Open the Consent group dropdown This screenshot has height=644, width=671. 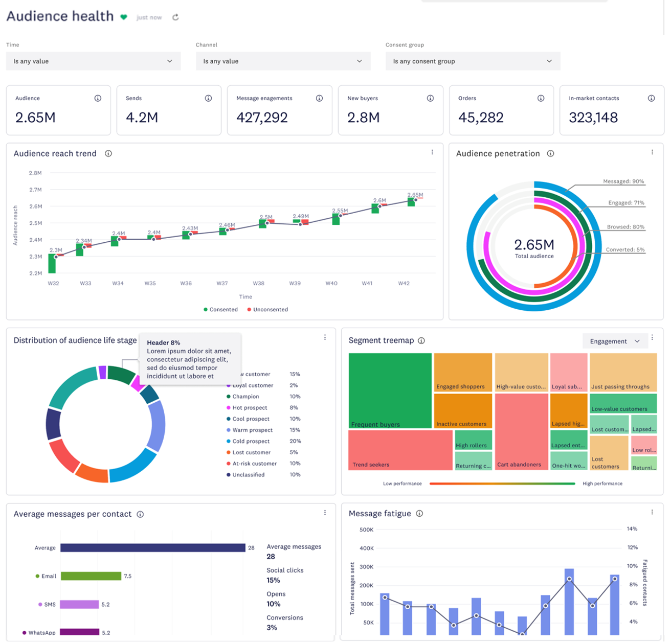(473, 61)
